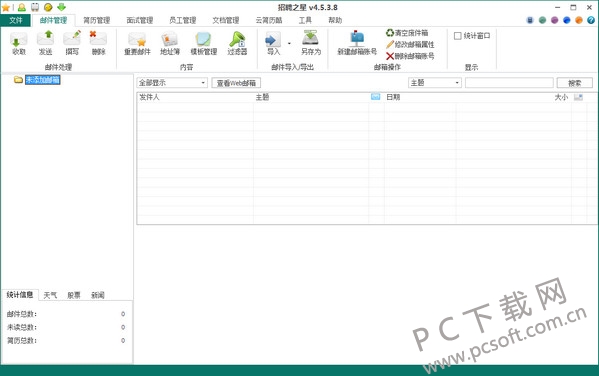Image resolution: width=599 pixels, height=376 pixels.
Task: Open the 帮助 tab
Action: (335, 20)
